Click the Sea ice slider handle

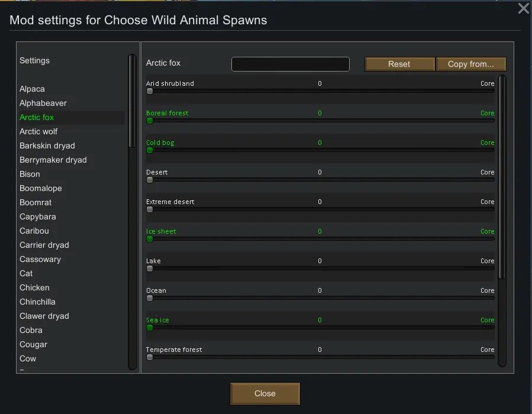[150, 328]
